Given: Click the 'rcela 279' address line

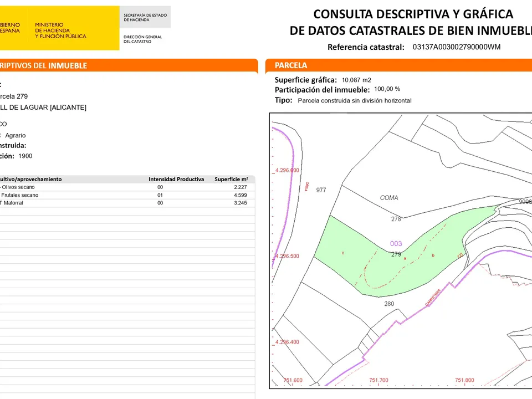Looking at the screenshot, I should coord(14,96).
